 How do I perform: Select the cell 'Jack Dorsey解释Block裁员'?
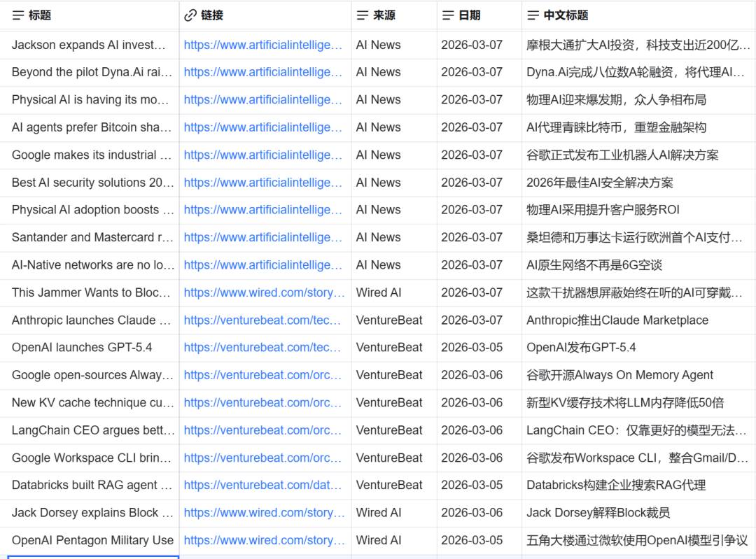[639, 513]
